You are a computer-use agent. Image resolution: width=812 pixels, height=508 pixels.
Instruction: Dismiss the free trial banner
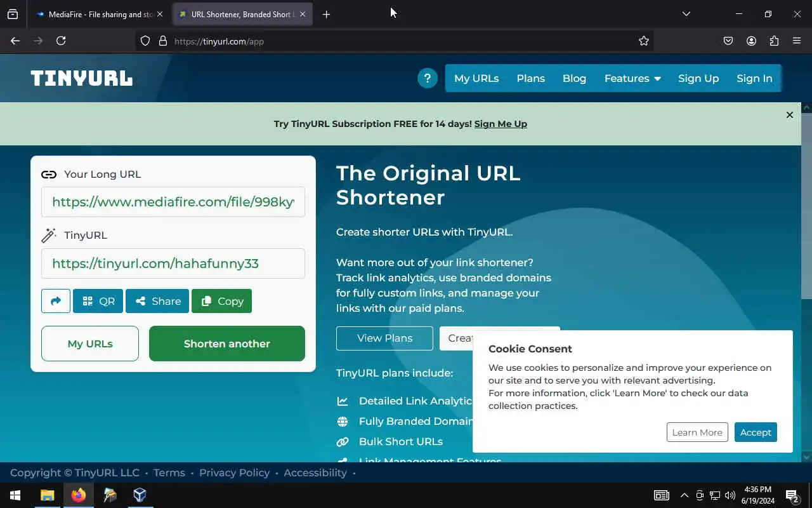pyautogui.click(x=790, y=115)
